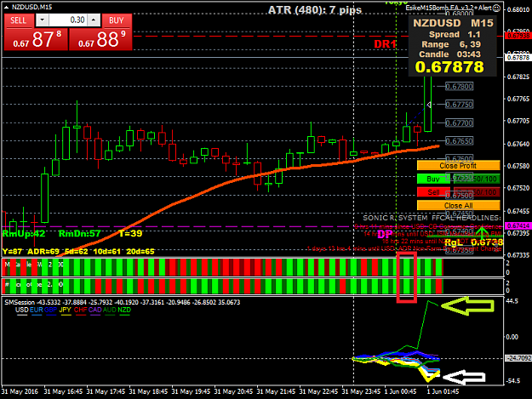Click the GBP currency legend label
The width and height of the screenshot is (532, 399).
[x=50, y=310]
